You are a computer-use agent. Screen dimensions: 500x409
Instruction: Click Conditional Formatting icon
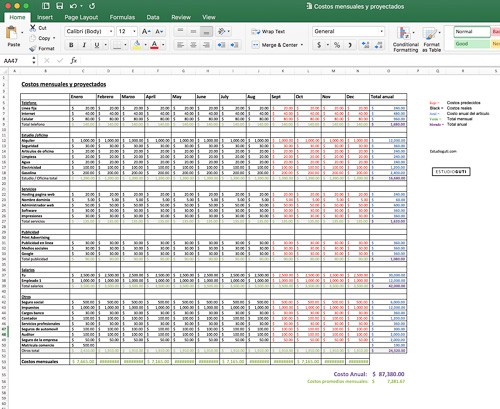point(404,34)
